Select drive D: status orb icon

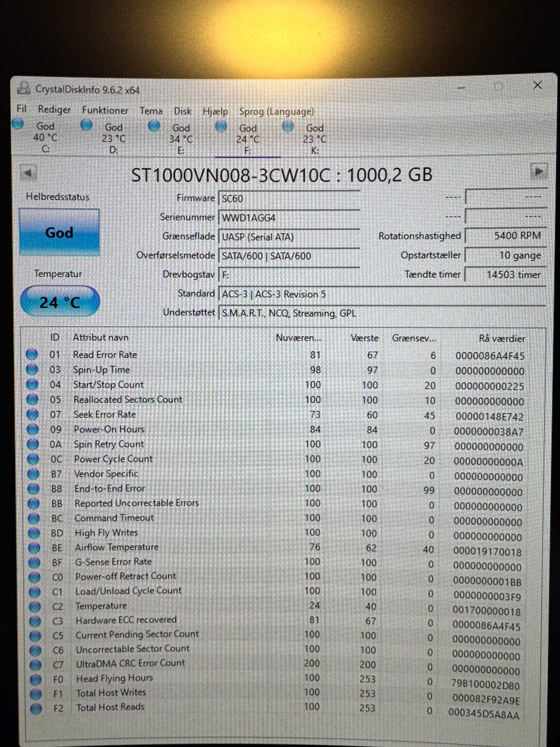(86, 124)
